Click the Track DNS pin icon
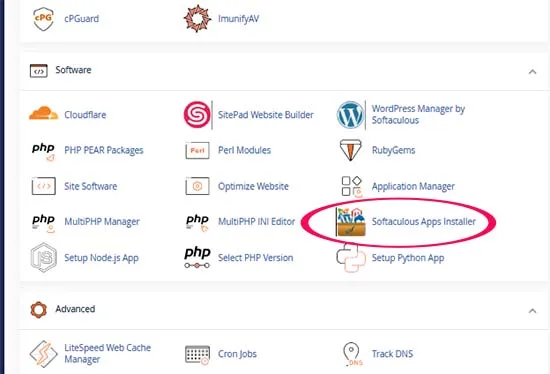550x374 pixels. (352, 354)
